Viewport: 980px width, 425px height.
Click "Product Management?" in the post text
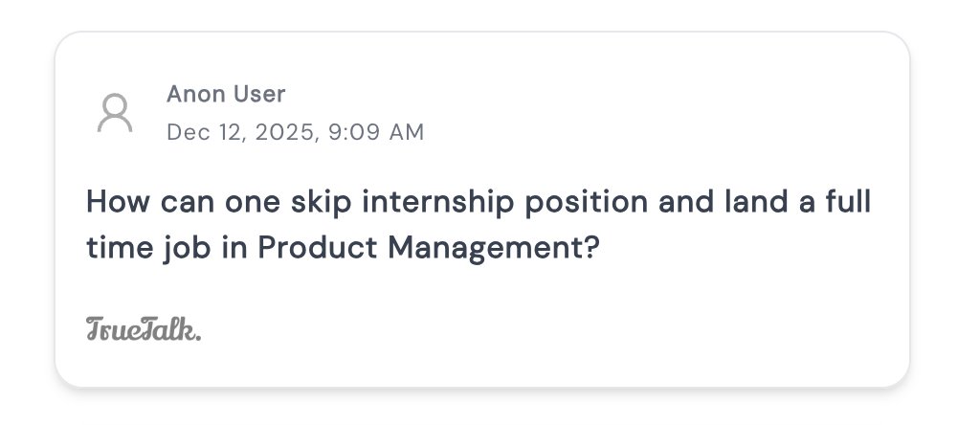tap(429, 248)
